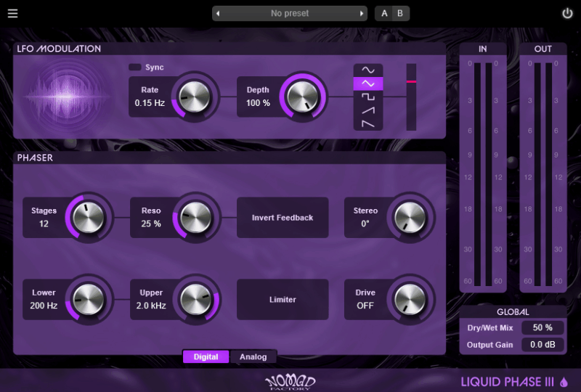Click the Stages value 12

pyautogui.click(x=44, y=224)
